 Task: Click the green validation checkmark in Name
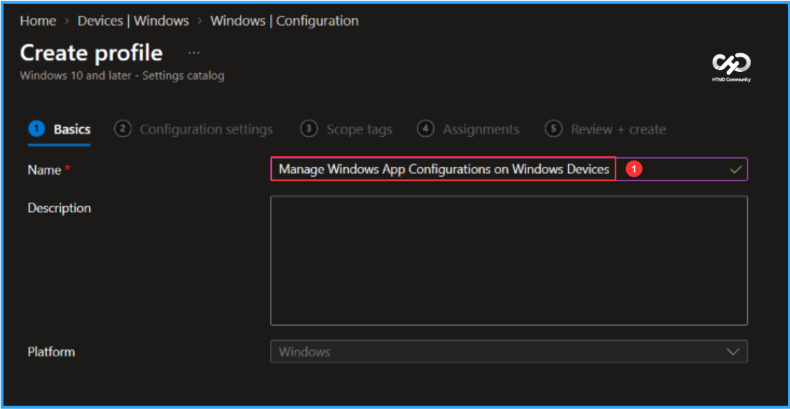coord(736,169)
